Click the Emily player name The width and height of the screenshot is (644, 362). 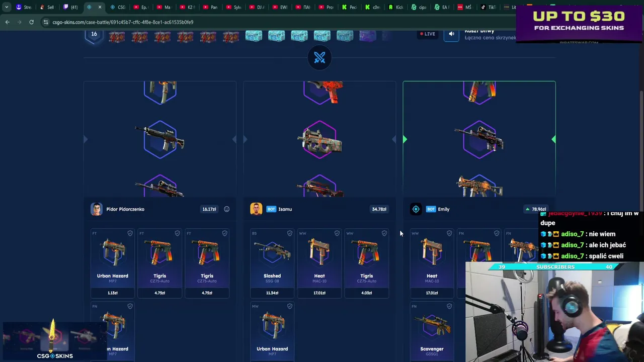tap(444, 209)
